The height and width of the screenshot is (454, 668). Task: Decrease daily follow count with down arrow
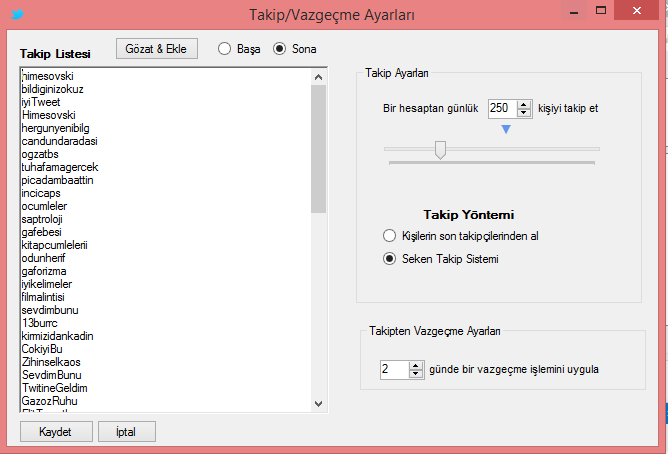pyautogui.click(x=523, y=112)
